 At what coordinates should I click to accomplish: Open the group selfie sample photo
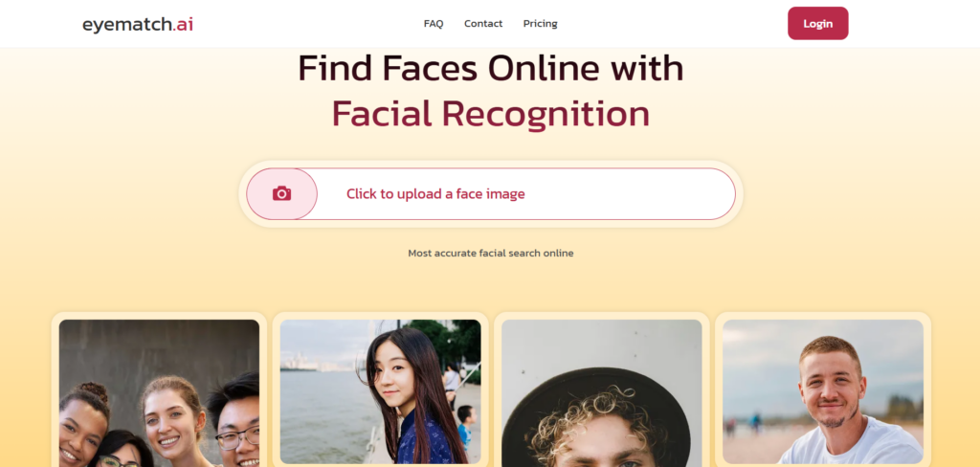(159, 393)
